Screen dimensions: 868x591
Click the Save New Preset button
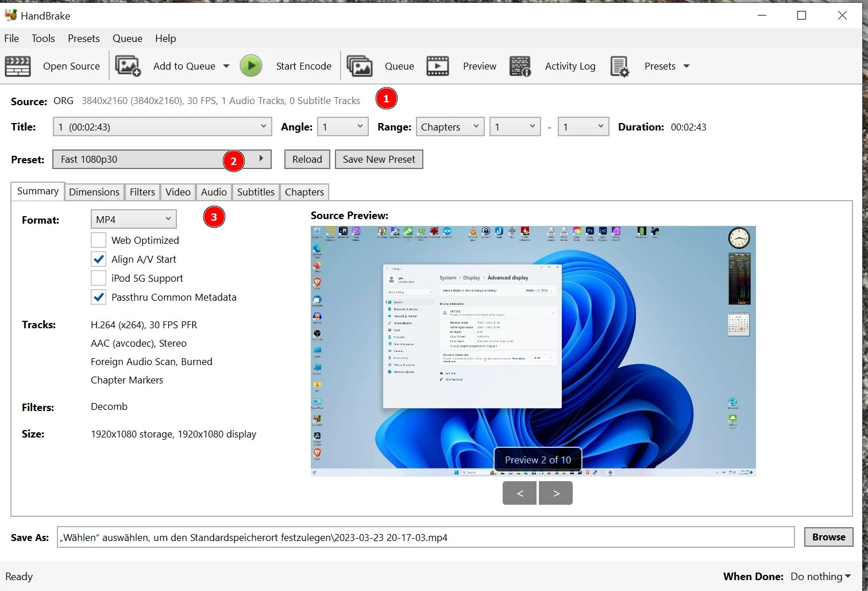coord(379,159)
